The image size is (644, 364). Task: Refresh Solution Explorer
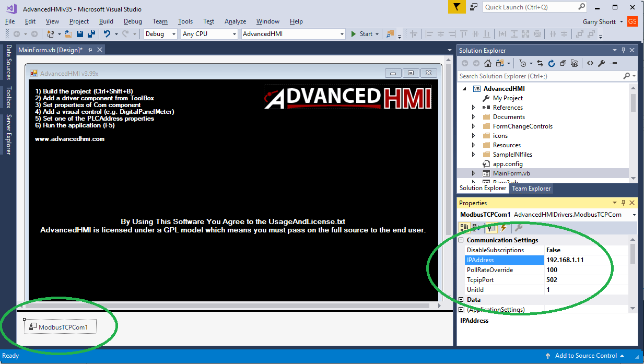click(552, 63)
